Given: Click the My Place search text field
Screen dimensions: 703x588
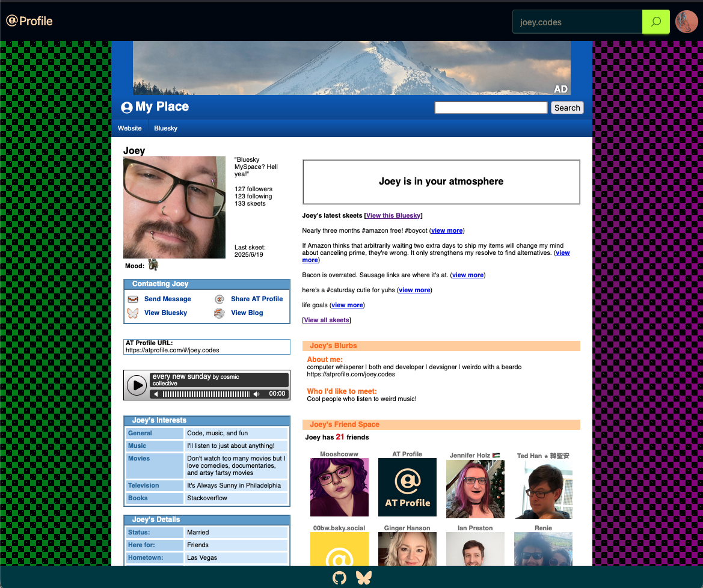Looking at the screenshot, I should [x=491, y=108].
